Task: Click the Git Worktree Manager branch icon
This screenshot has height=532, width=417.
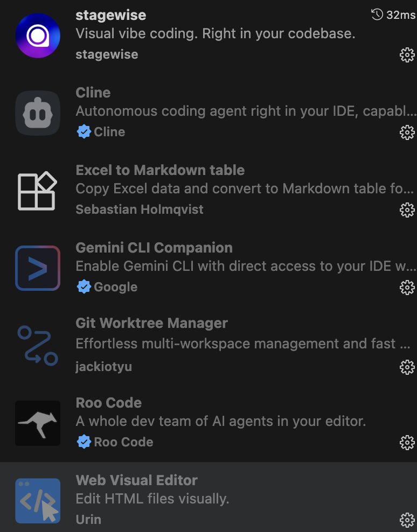Action: pos(38,345)
